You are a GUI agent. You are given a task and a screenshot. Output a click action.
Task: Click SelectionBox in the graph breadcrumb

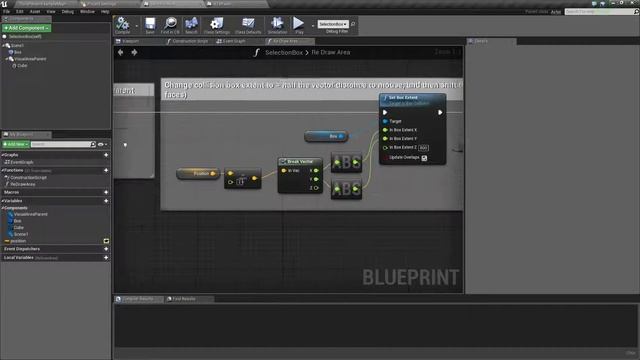(x=284, y=53)
